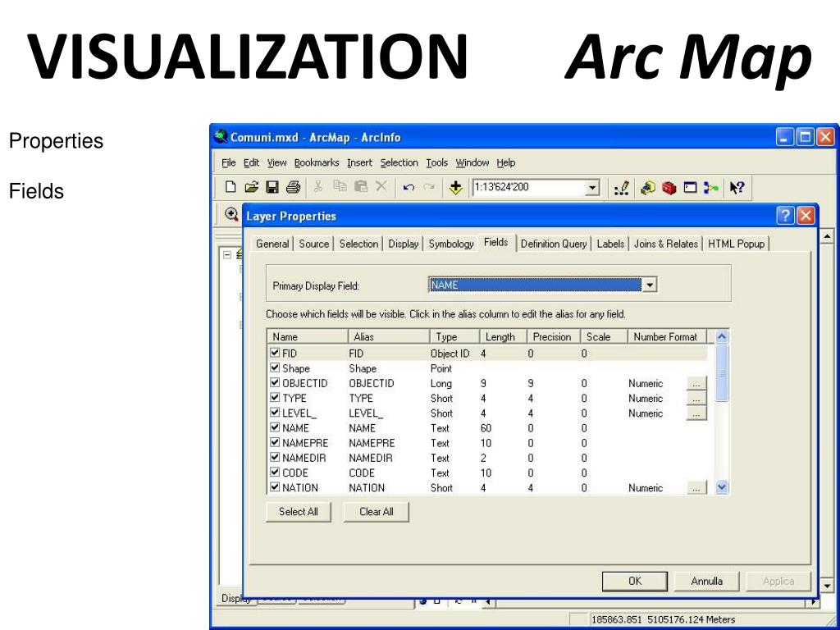Click the Name column header
The width and height of the screenshot is (840, 630).
308,336
